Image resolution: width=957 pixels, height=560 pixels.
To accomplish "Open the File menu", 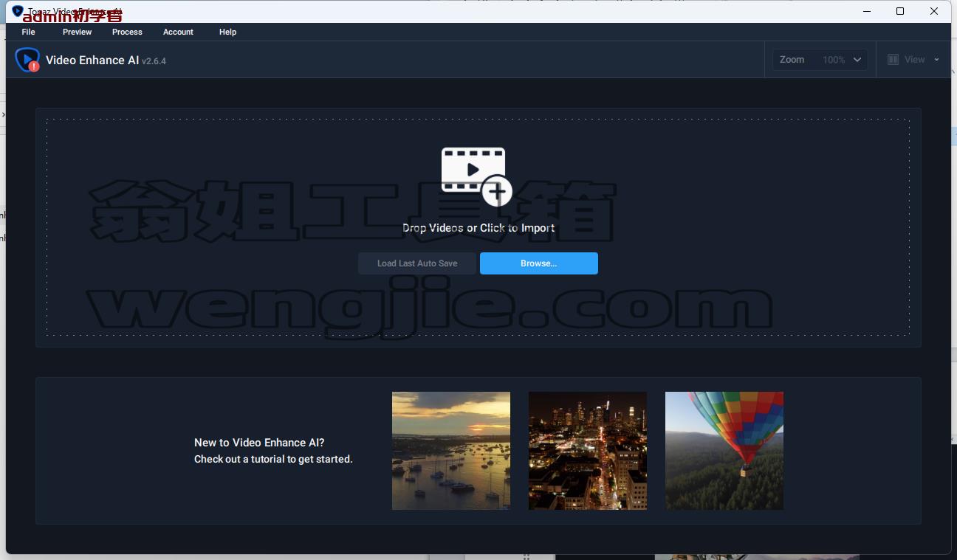I will coord(28,32).
